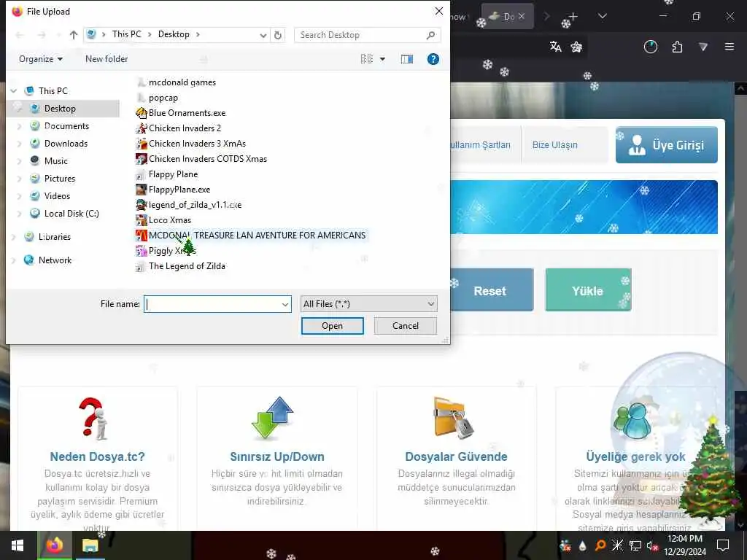
Task: Open the Firefox hamburger menu
Action: 729,47
